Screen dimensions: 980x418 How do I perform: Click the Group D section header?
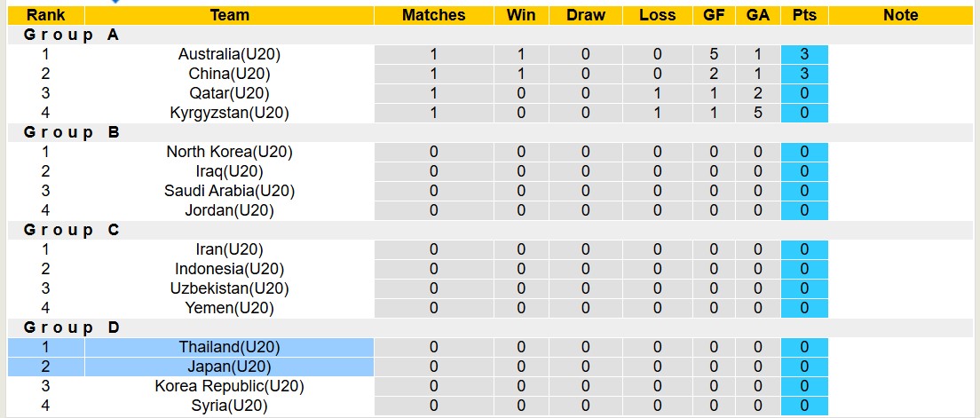coord(71,327)
